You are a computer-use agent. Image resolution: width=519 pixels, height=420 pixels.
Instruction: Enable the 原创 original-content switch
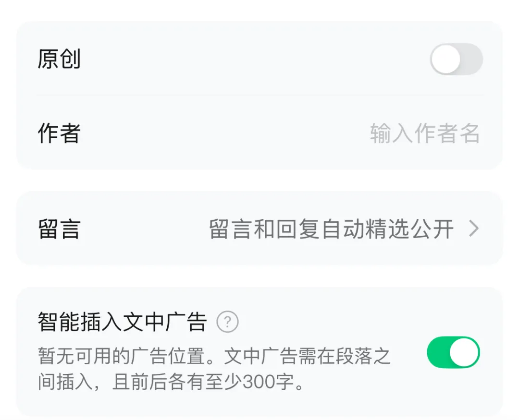point(457,59)
